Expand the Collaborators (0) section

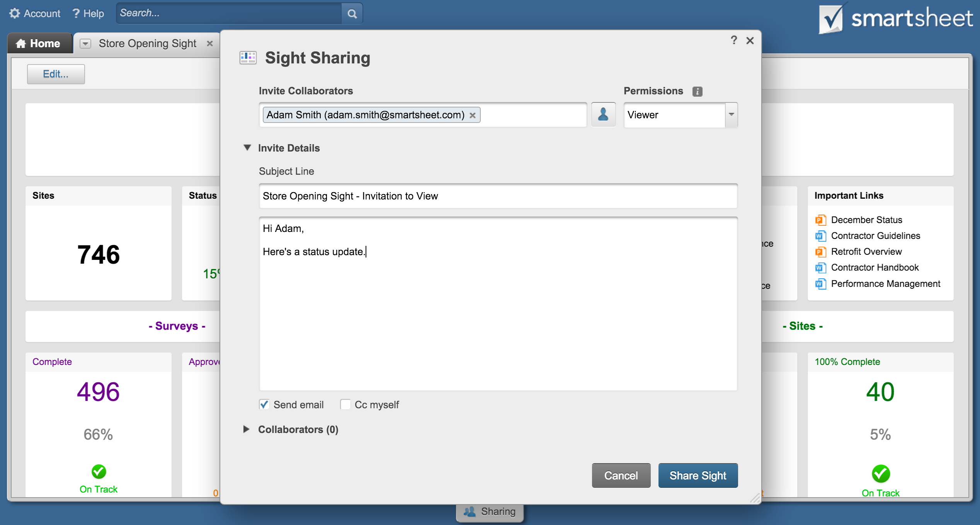(246, 429)
